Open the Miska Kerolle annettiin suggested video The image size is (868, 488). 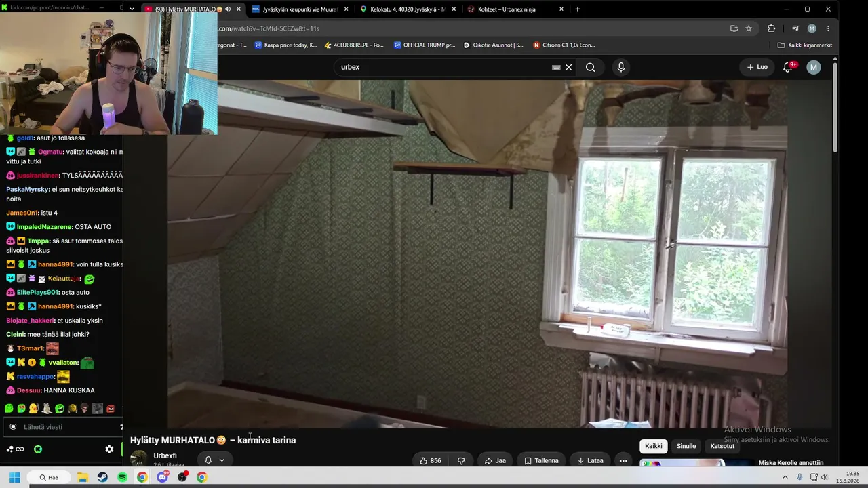[x=791, y=463]
